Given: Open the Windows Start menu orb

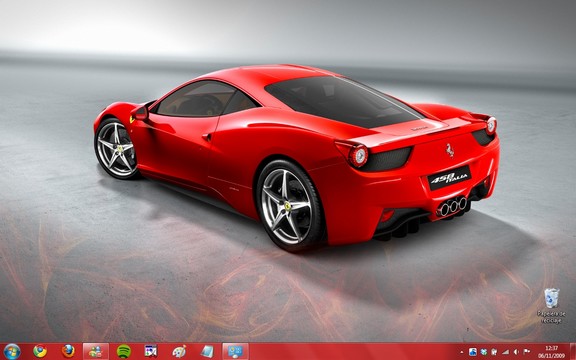Looking at the screenshot, I should click(x=12, y=352).
